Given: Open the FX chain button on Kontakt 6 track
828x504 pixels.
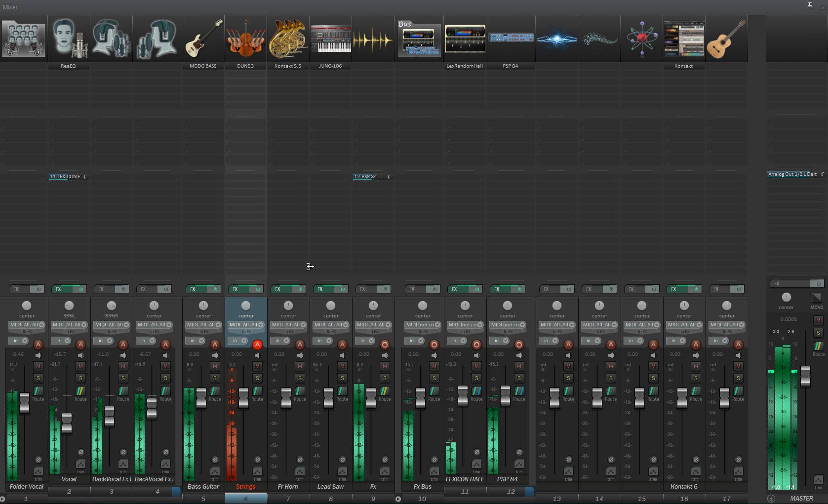Looking at the screenshot, I should coord(674,289).
